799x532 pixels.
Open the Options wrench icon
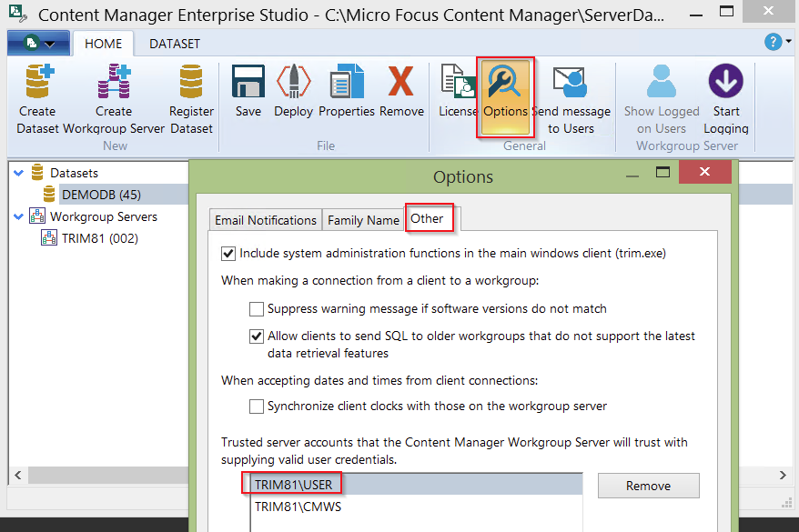pos(505,83)
